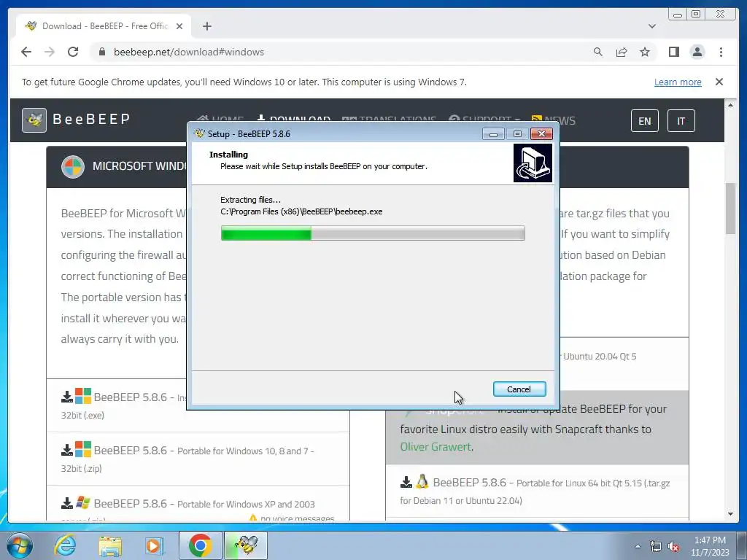Click the muted volume tray icon
Screen dimensions: 747x560
pos(673,547)
